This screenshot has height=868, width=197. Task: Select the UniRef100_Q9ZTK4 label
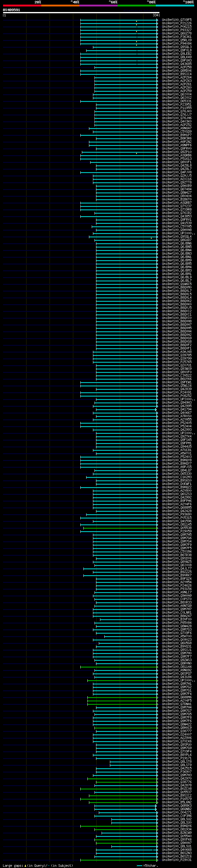pos(177,437)
